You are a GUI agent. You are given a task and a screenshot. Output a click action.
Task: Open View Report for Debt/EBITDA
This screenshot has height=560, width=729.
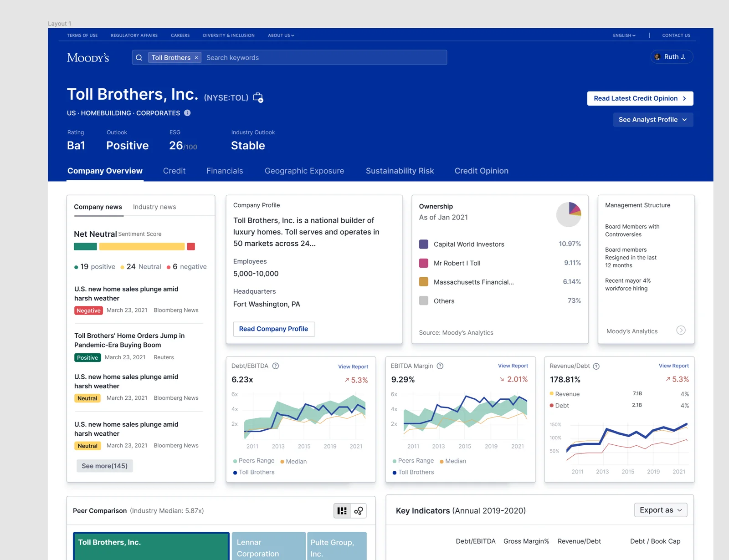point(353,367)
